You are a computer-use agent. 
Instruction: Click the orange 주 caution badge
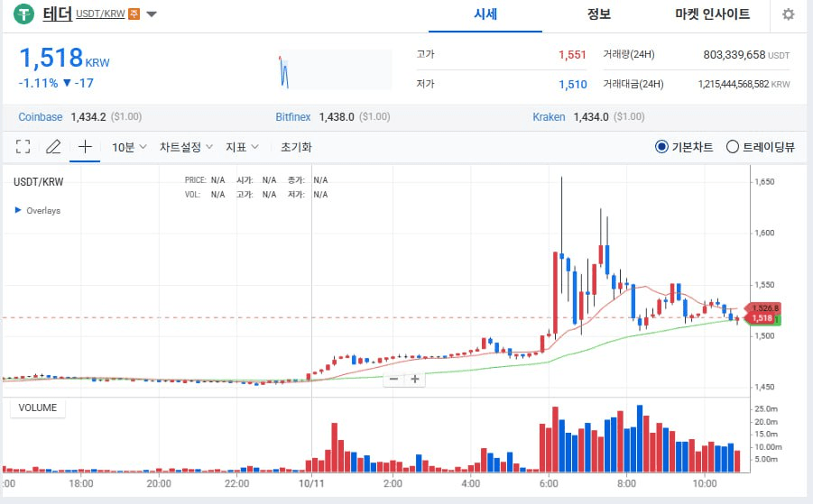click(134, 14)
